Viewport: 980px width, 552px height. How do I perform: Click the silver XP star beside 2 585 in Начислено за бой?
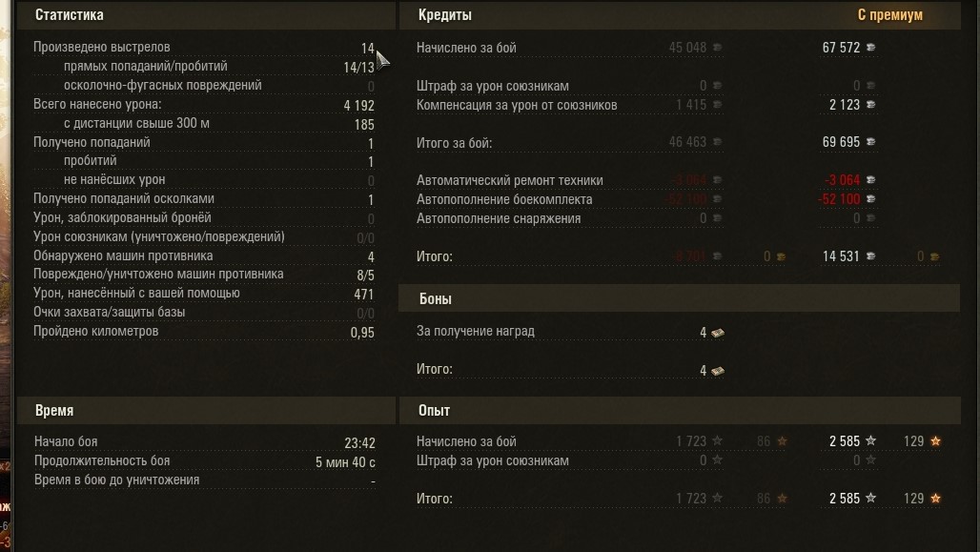[x=870, y=441]
